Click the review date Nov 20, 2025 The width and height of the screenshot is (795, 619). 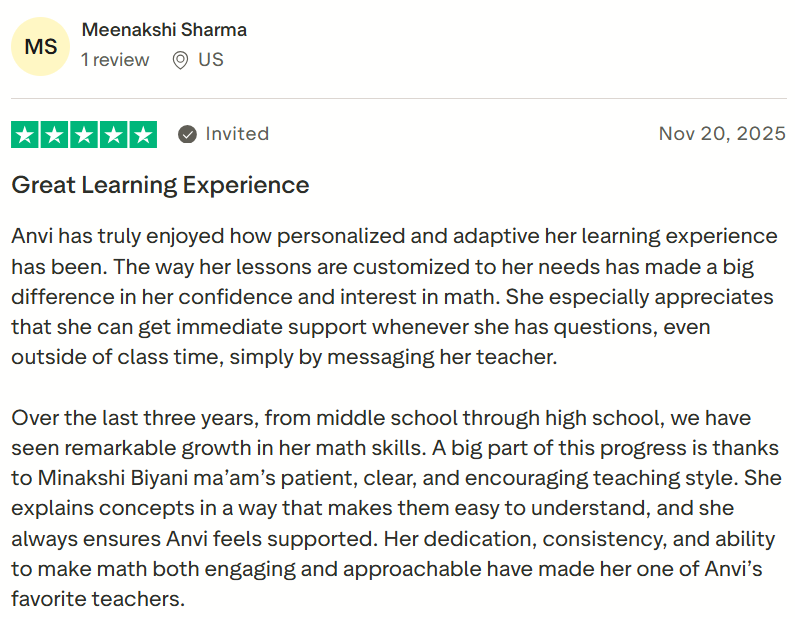722,134
